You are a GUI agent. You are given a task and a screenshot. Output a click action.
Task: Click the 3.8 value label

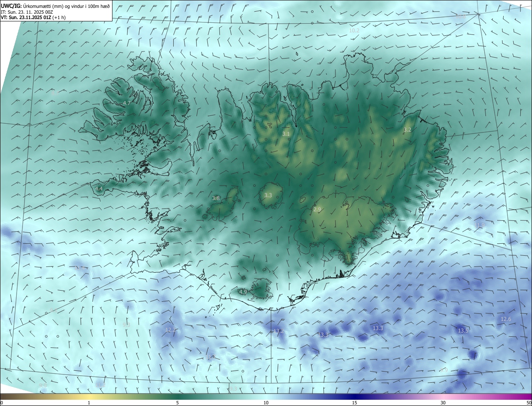tap(216, 198)
